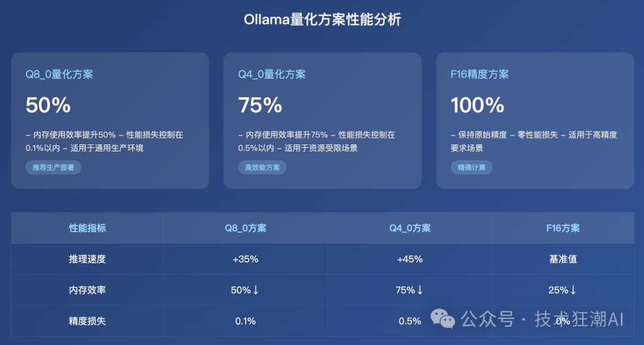Click the 推荐生产部署 tag
Image resolution: width=644 pixels, height=345 pixels.
pyautogui.click(x=53, y=168)
